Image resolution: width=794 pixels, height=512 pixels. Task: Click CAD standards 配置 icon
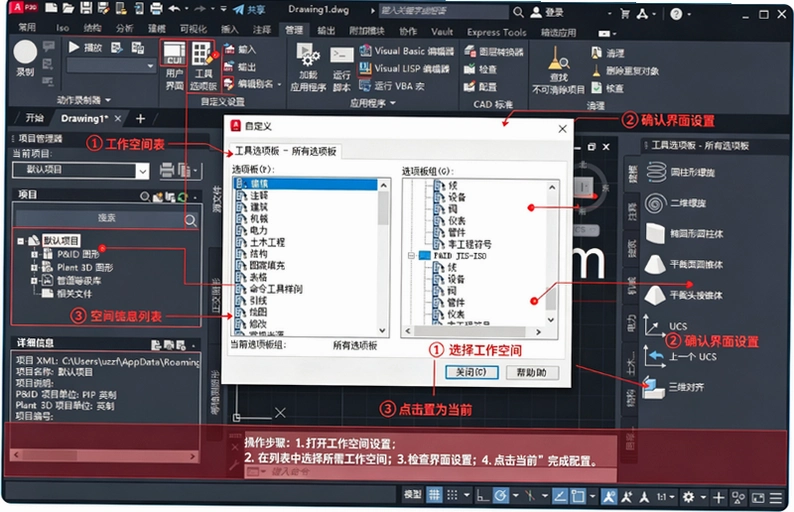pyautogui.click(x=470, y=87)
